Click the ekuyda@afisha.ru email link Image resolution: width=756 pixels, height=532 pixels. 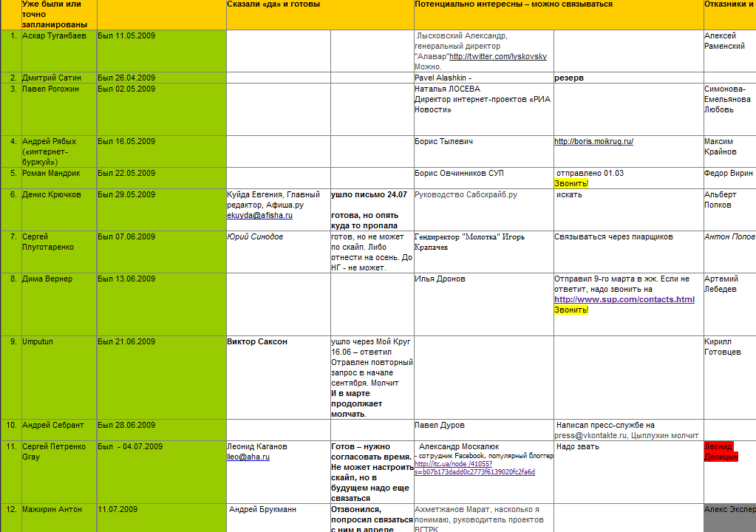click(x=259, y=215)
